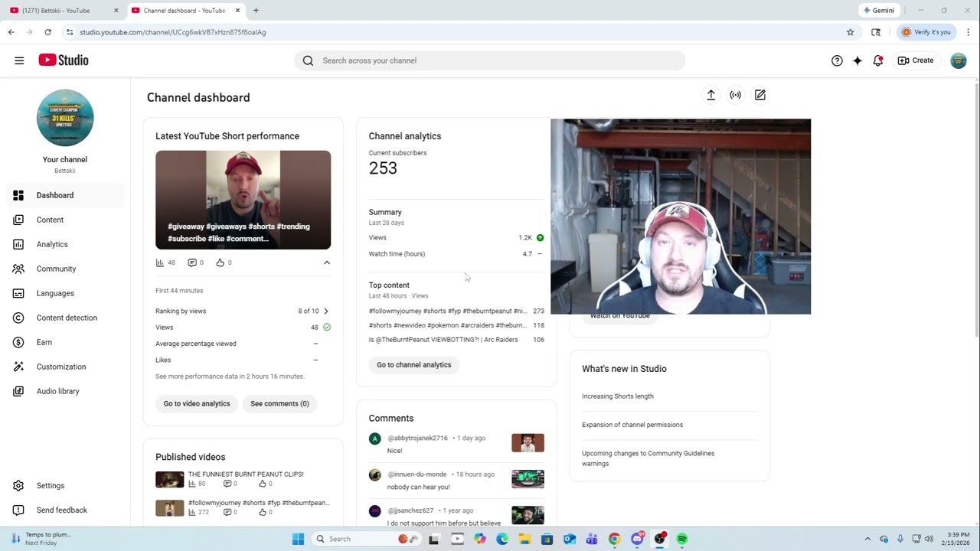Go back to previous page in Chrome

11,32
